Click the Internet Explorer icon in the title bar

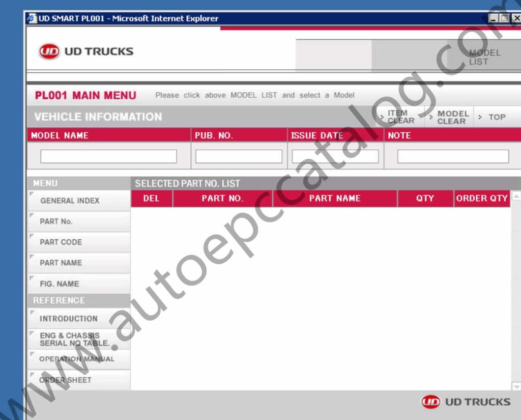point(32,18)
